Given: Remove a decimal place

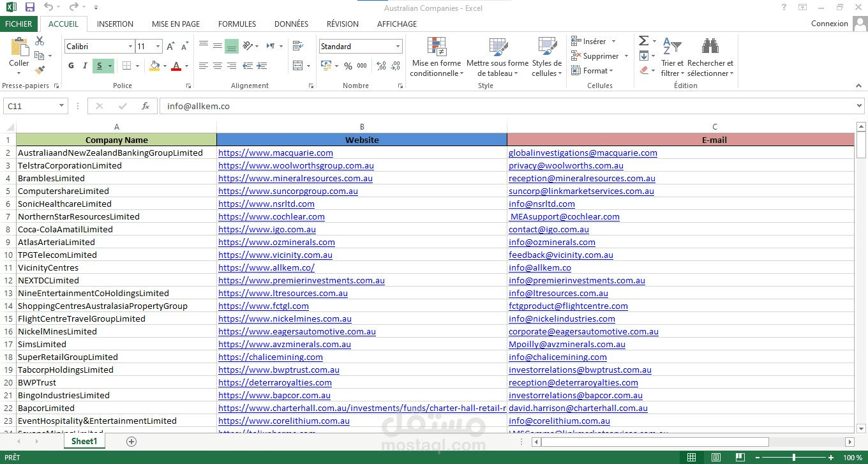Looking at the screenshot, I should pyautogui.click(x=396, y=66).
